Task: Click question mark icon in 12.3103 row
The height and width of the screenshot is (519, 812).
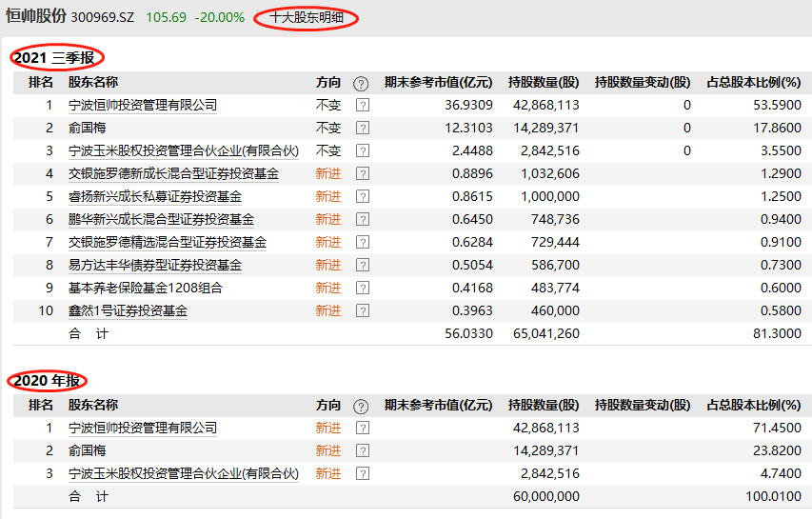Action: (x=363, y=128)
